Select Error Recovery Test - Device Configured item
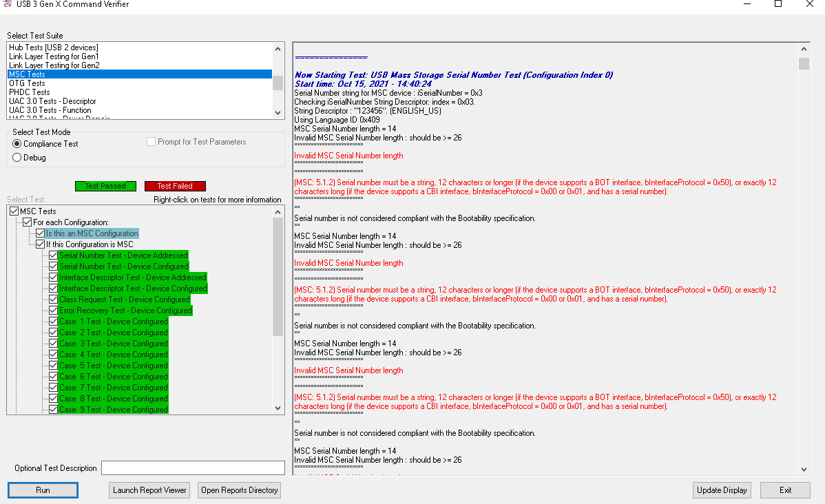This screenshot has width=825, height=504. pos(125,311)
